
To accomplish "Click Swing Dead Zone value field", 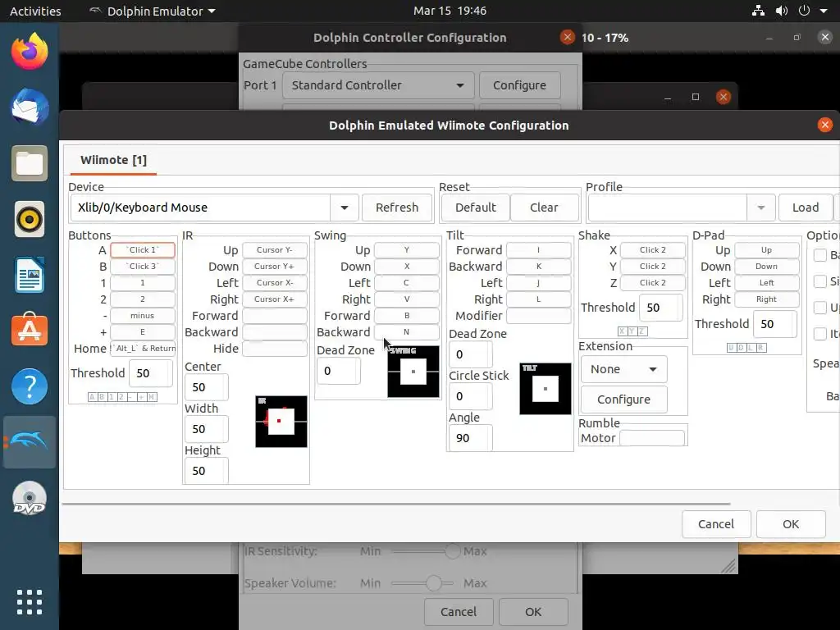I will coord(339,371).
